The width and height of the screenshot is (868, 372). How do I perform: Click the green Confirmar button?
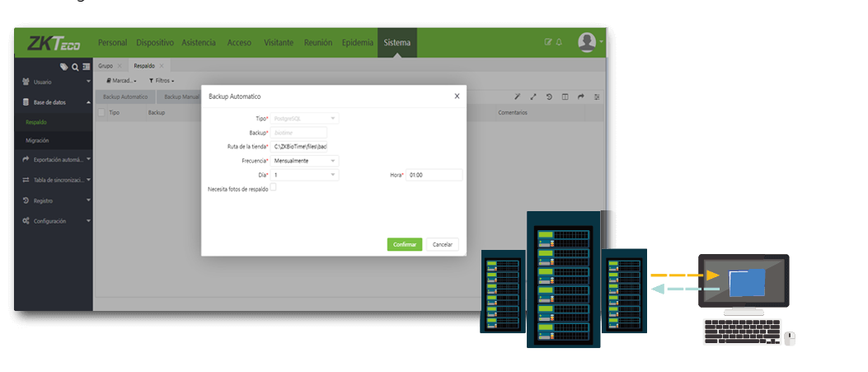coord(404,244)
